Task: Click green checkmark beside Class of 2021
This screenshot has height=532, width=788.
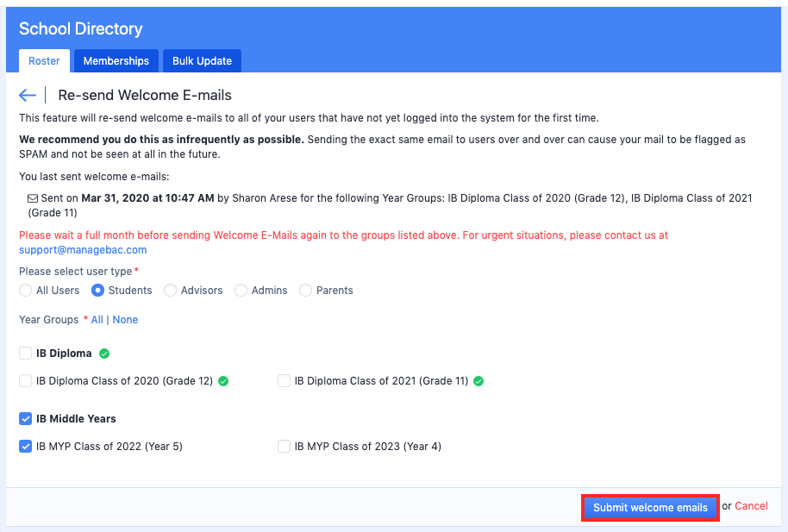Action: click(478, 381)
